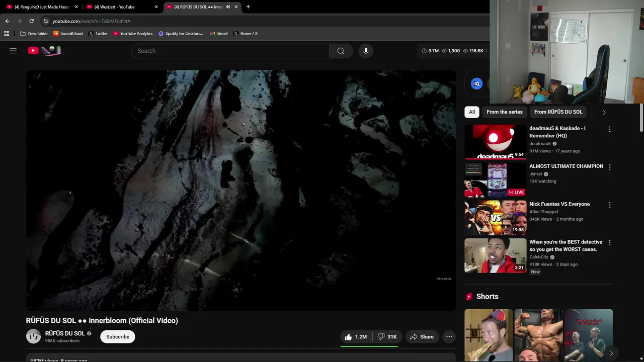Dislike the Innerbloom video
The height and width of the screenshot is (362, 644).
pos(387,337)
